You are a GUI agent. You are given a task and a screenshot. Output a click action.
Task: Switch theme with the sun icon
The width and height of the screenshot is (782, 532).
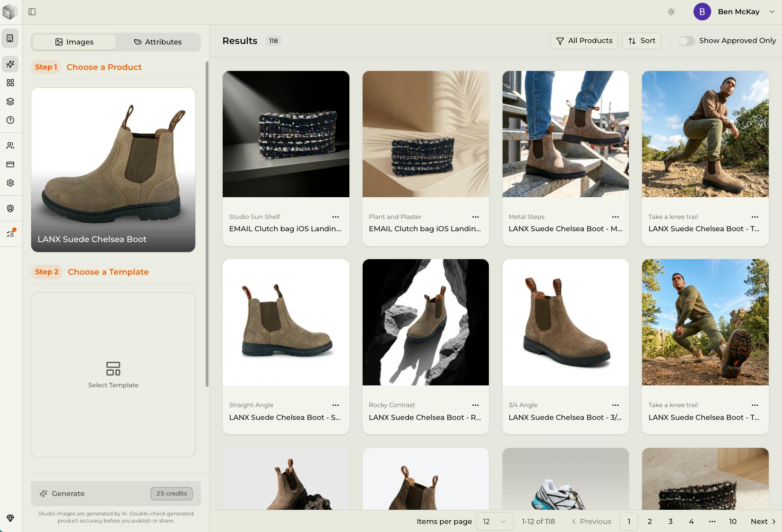pos(671,12)
